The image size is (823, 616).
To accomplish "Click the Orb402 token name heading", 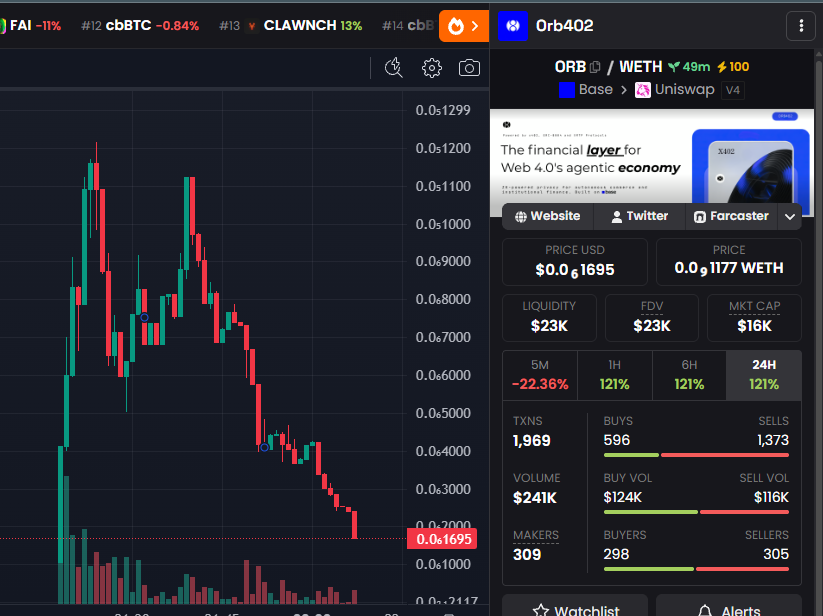I will [564, 26].
